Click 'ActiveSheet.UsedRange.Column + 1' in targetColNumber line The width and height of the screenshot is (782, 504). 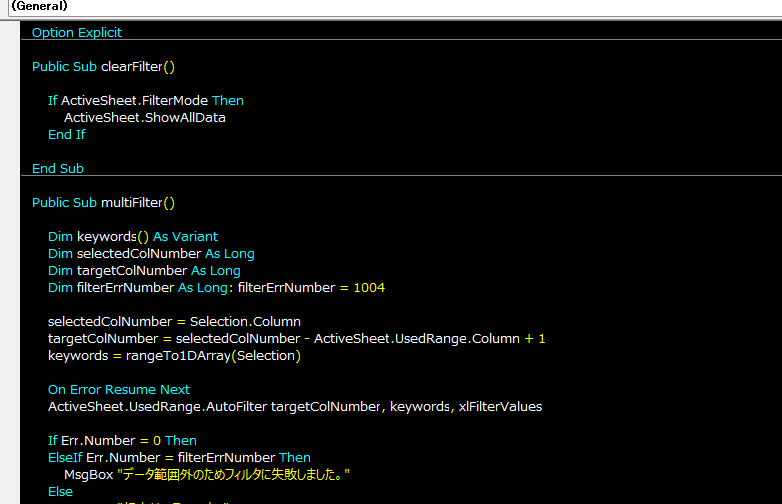point(429,338)
